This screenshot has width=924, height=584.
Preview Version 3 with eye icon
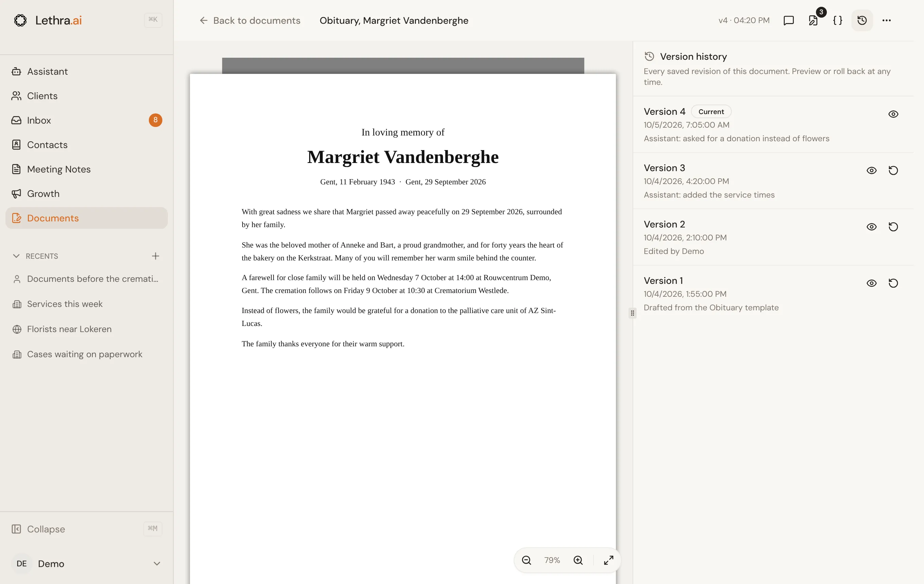coord(871,171)
